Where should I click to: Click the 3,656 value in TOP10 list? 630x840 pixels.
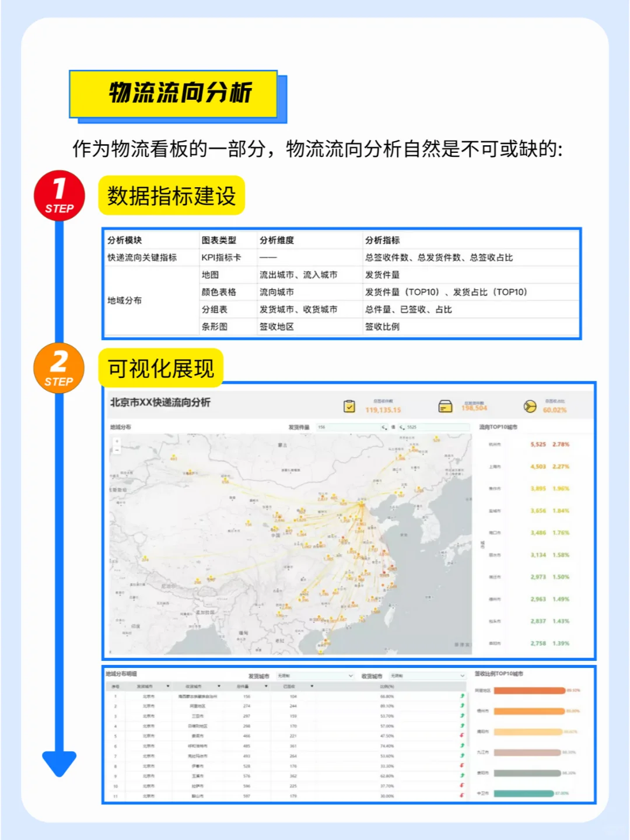tap(538, 511)
